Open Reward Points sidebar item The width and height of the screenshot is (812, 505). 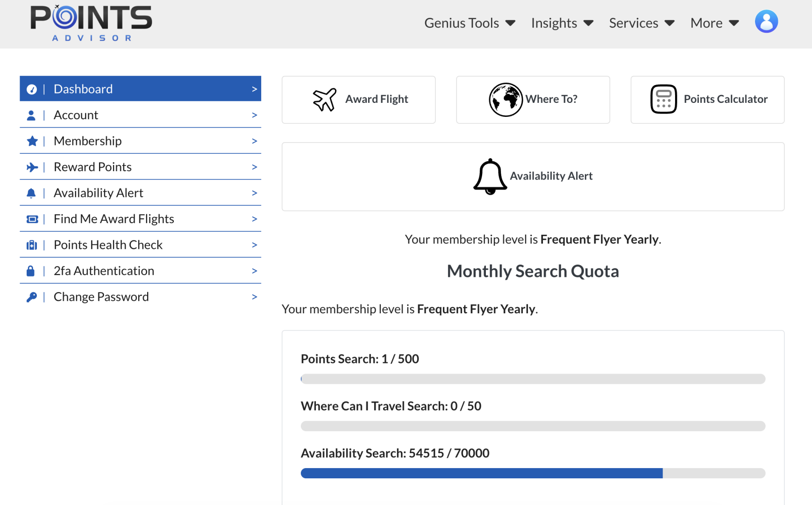point(93,167)
